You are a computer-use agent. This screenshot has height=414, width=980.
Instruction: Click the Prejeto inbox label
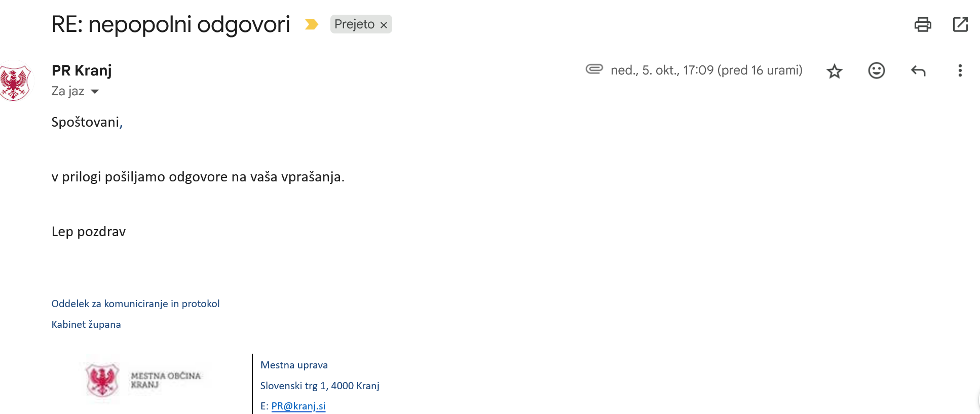[x=354, y=24]
